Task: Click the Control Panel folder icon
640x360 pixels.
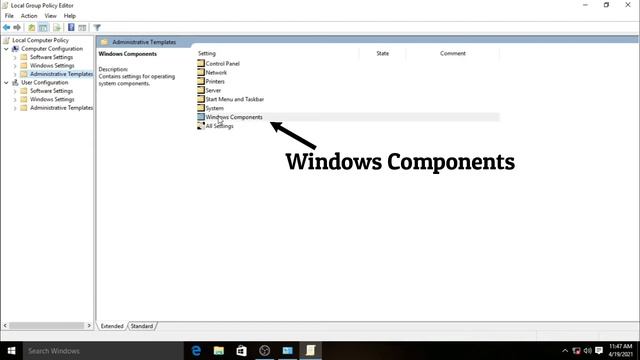Action: point(201,63)
